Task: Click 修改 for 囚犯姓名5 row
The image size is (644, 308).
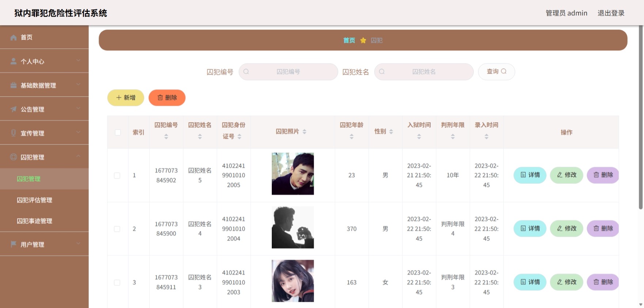Action: tap(567, 175)
